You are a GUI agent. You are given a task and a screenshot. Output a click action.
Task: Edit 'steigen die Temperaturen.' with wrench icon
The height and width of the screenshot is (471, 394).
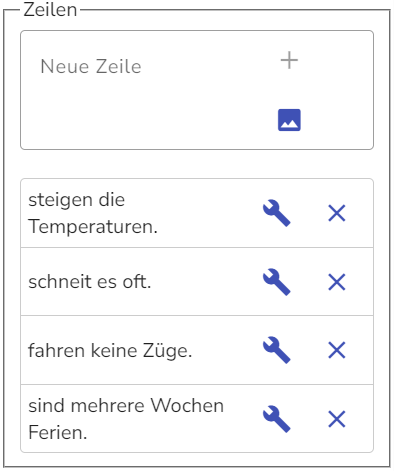[277, 213]
